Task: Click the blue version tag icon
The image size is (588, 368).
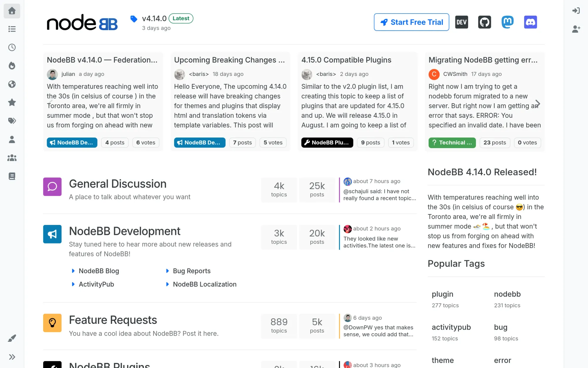Action: (134, 19)
